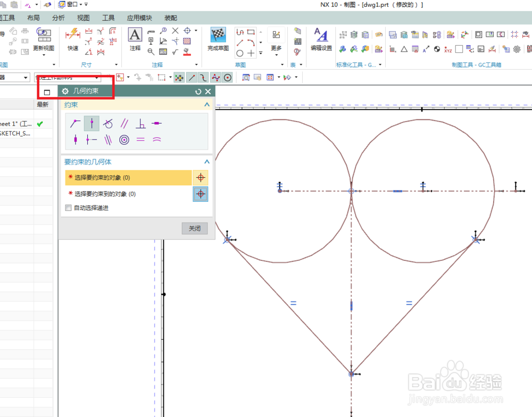Image resolution: width=532 pixels, height=417 pixels.
Task: Expand the 标准化工具 group dropdown
Action: point(380,64)
